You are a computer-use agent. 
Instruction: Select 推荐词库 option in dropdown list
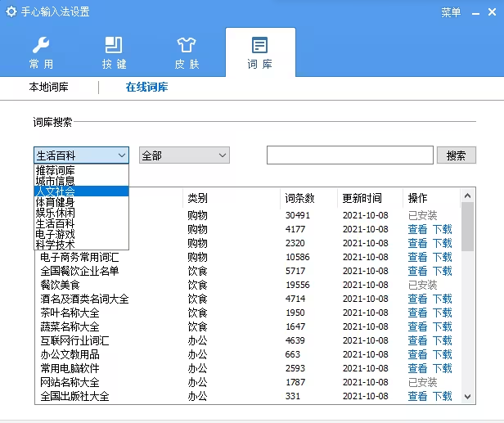click(56, 170)
